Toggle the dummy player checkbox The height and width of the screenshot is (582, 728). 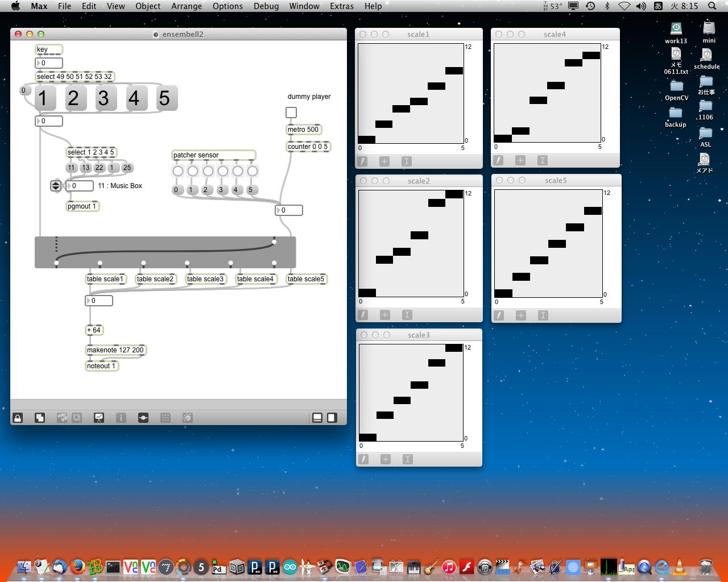tap(291, 113)
